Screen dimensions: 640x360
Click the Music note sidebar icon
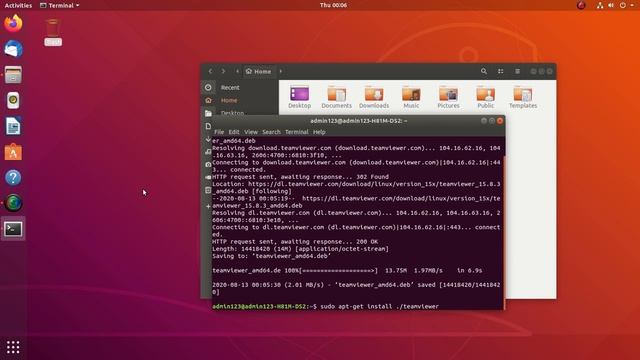point(208,152)
